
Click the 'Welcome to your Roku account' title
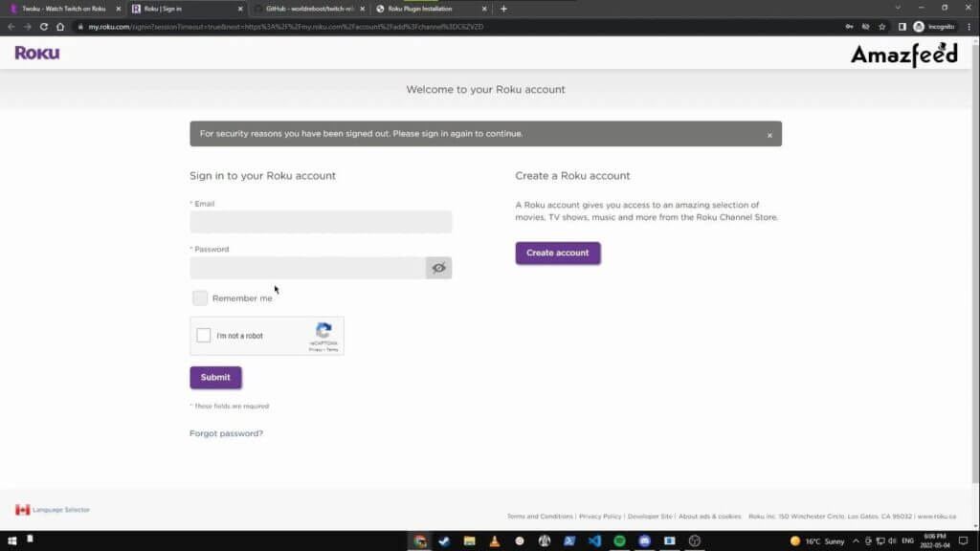pyautogui.click(x=485, y=90)
